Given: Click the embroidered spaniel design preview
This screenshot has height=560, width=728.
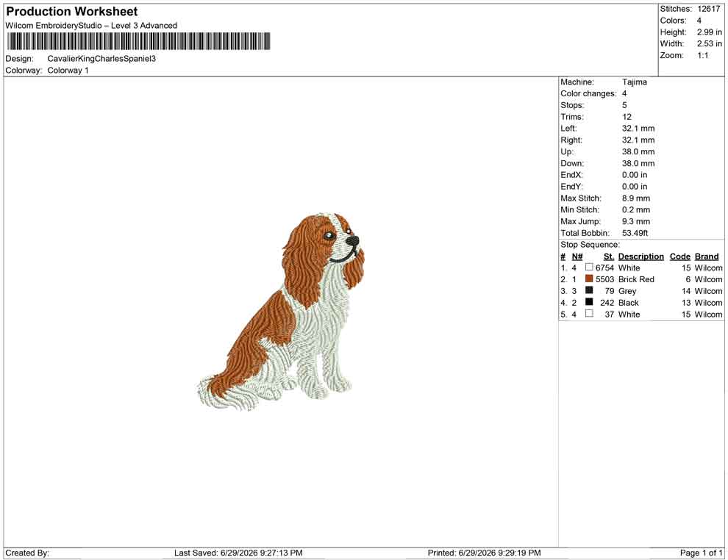Looking at the screenshot, I should (x=281, y=312).
